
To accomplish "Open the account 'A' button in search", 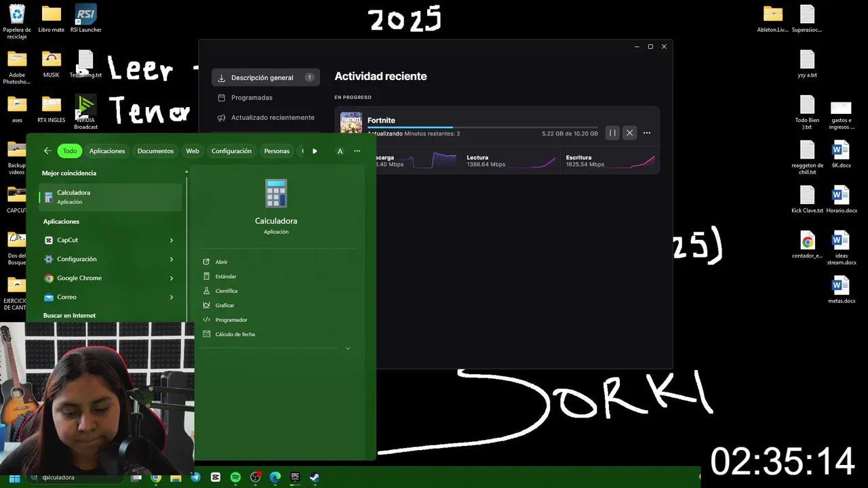I will coord(340,151).
